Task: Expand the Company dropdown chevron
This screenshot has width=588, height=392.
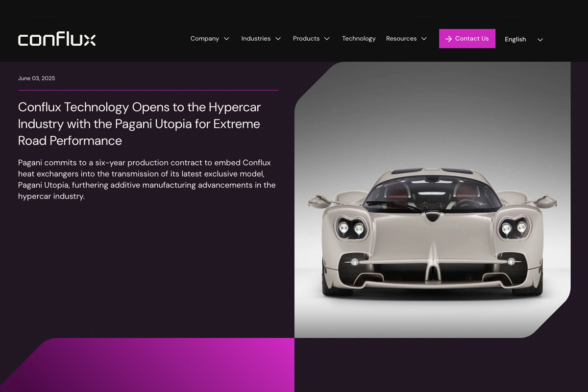Action: (x=226, y=39)
